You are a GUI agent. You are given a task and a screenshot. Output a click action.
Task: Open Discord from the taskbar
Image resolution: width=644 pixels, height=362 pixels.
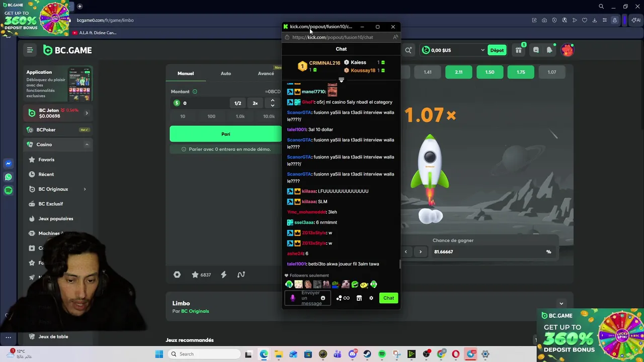pos(353,354)
